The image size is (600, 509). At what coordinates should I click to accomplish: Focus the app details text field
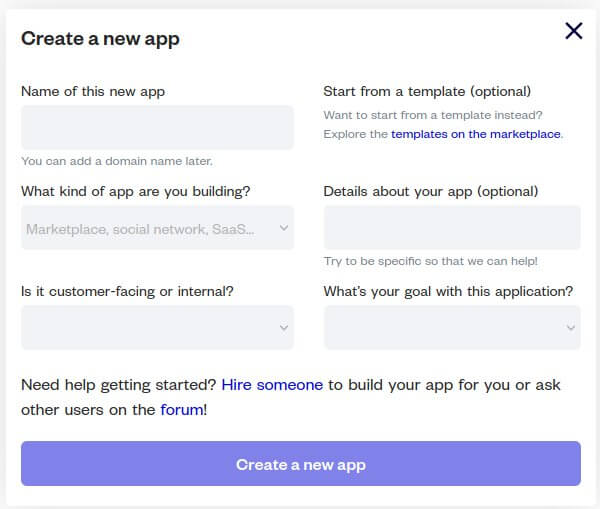click(452, 227)
